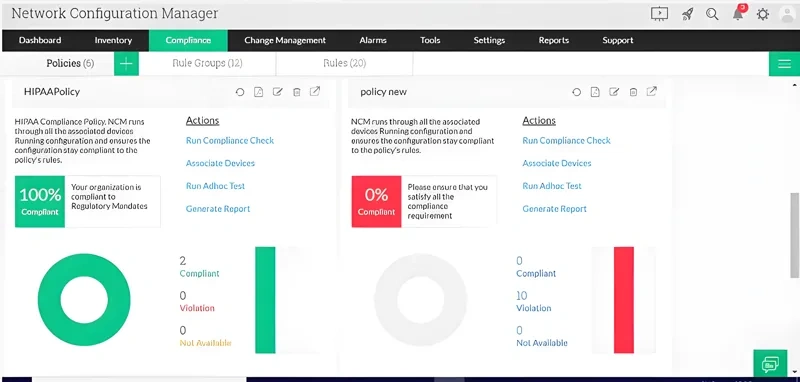The width and height of the screenshot is (800, 382).
Task: Click policy new '0 Not Available' count
Action: coord(542,337)
